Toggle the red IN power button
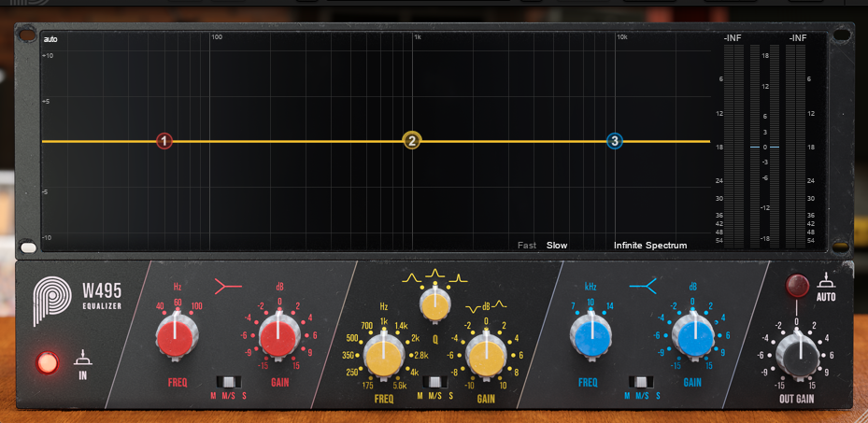868x423 pixels. 46,361
